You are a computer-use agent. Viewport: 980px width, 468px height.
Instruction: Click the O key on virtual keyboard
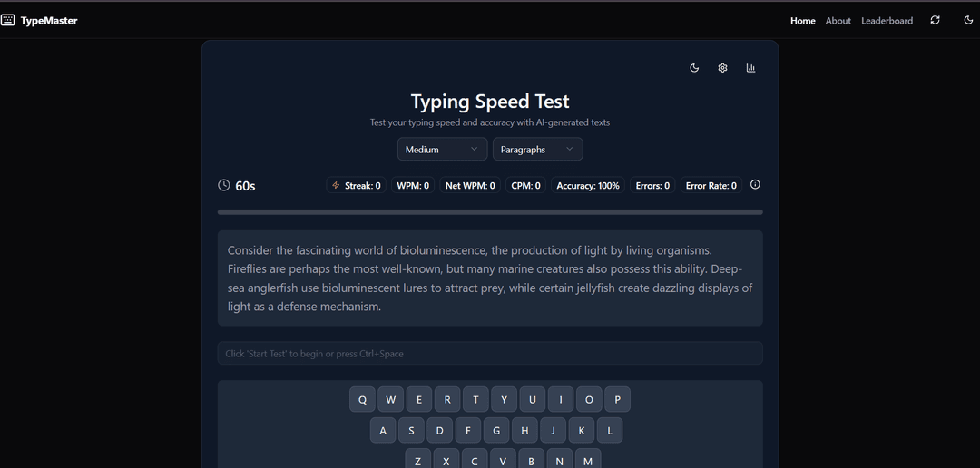coord(589,399)
